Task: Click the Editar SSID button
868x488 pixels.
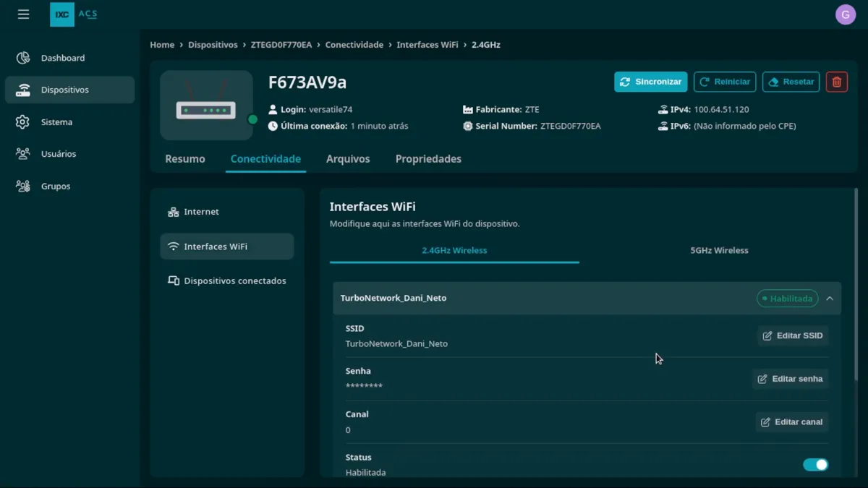Action: [x=793, y=335]
